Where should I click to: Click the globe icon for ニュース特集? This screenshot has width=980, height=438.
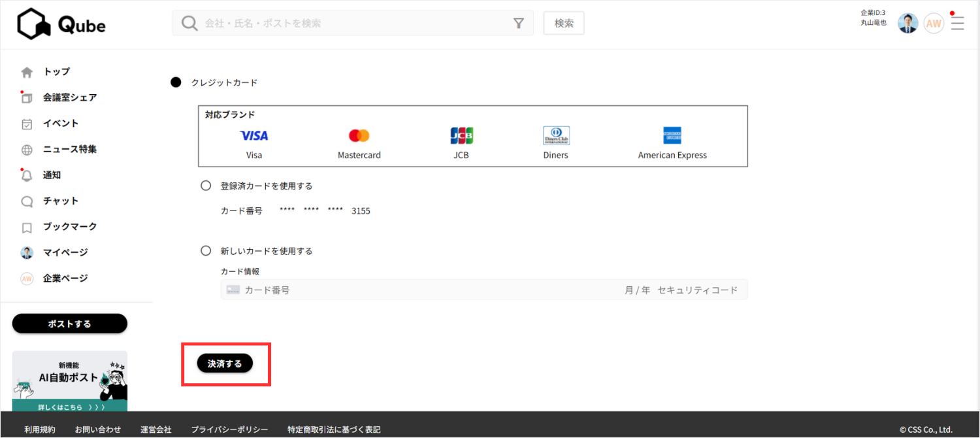[27, 150]
